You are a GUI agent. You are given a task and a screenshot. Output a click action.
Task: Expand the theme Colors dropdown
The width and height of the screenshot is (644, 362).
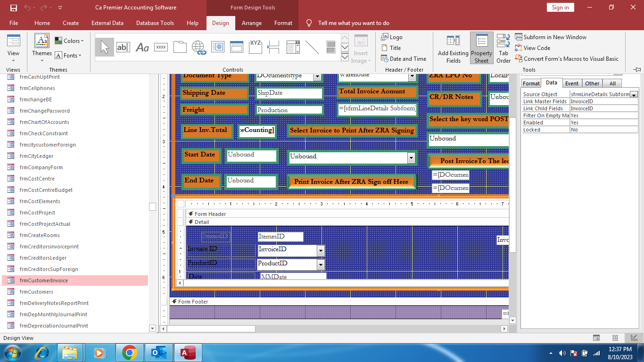[69, 41]
